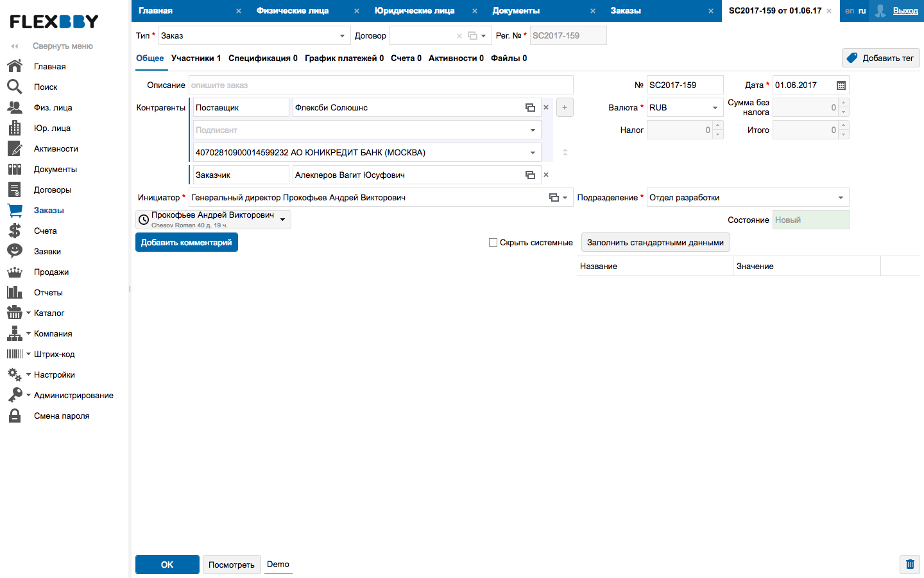
Task: Click the trash delete icon at bottom right
Action: point(909,565)
